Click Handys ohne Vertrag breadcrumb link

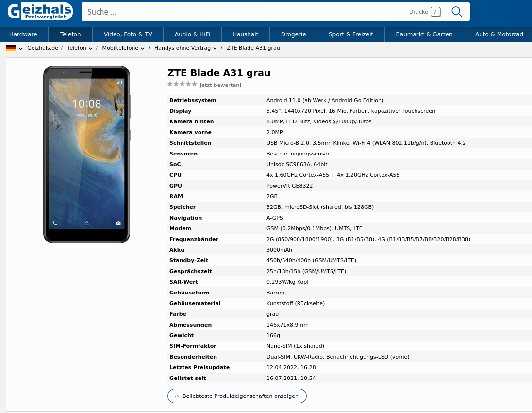pos(183,48)
